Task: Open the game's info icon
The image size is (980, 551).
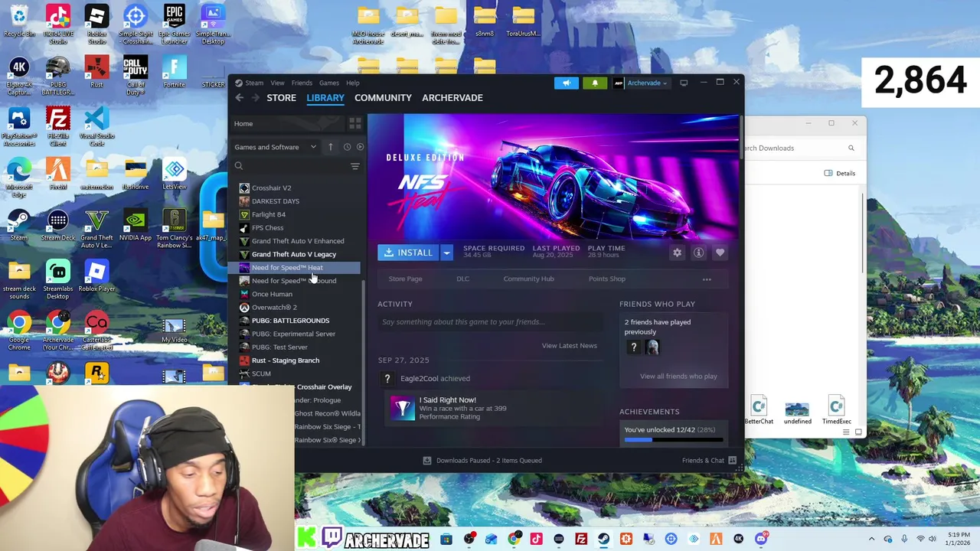Action: tap(698, 253)
